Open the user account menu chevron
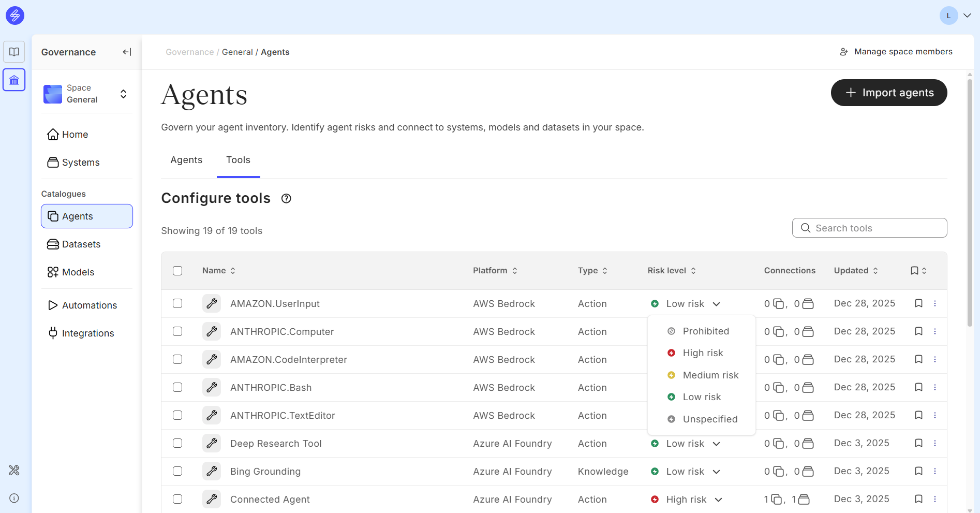The height and width of the screenshot is (513, 980). pyautogui.click(x=967, y=16)
